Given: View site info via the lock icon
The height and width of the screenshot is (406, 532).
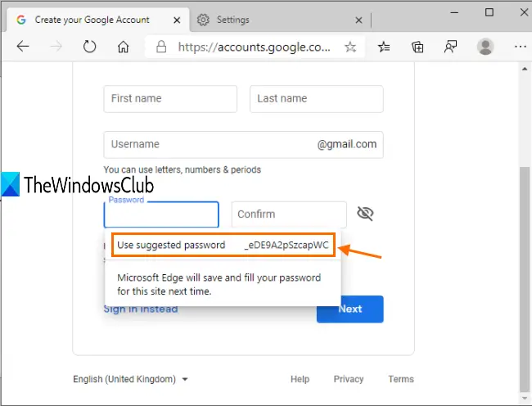Looking at the screenshot, I should click(161, 47).
